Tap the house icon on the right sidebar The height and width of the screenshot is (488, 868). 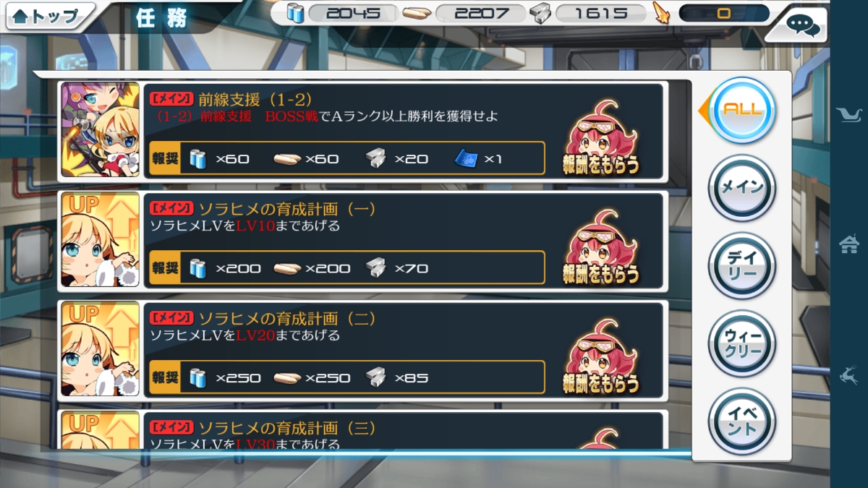[849, 244]
